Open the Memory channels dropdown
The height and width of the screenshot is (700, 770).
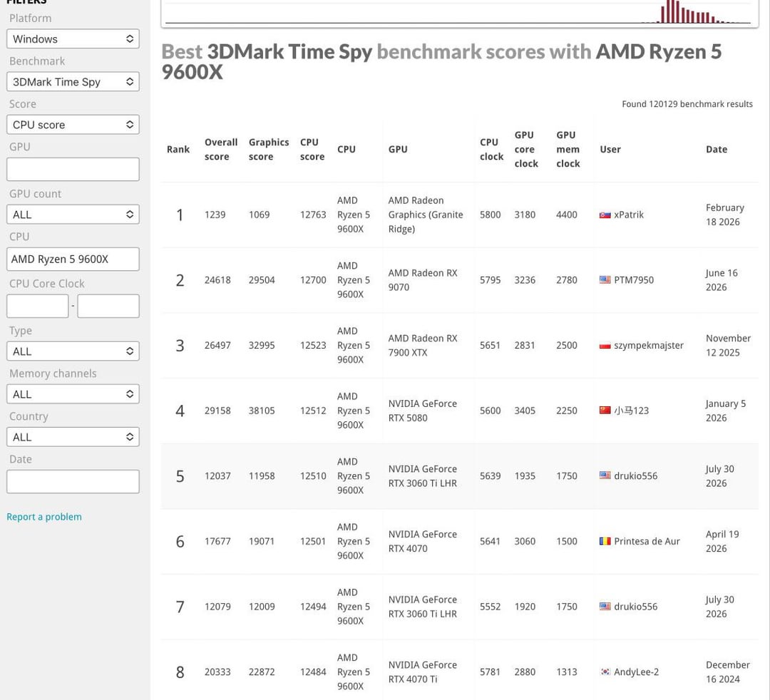[73, 394]
